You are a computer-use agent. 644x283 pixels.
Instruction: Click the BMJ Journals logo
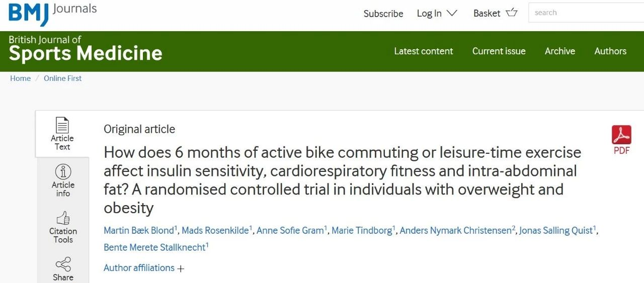tap(52, 13)
